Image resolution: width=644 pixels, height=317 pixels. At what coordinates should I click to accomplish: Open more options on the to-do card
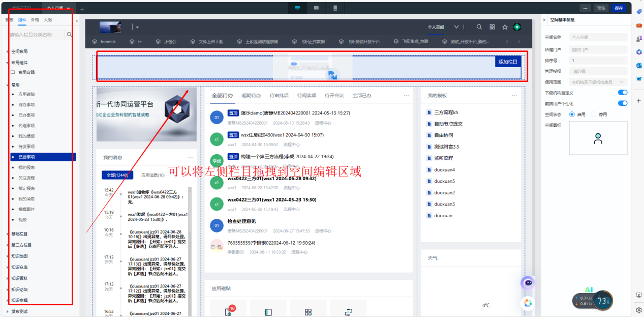pos(406,96)
